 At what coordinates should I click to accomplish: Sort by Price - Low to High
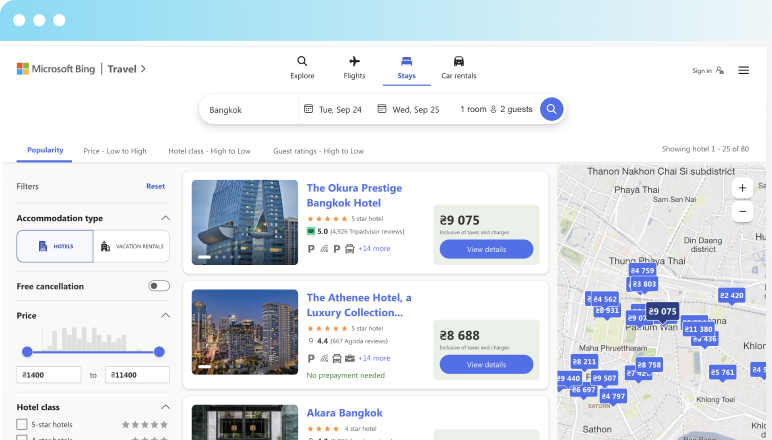coord(115,151)
